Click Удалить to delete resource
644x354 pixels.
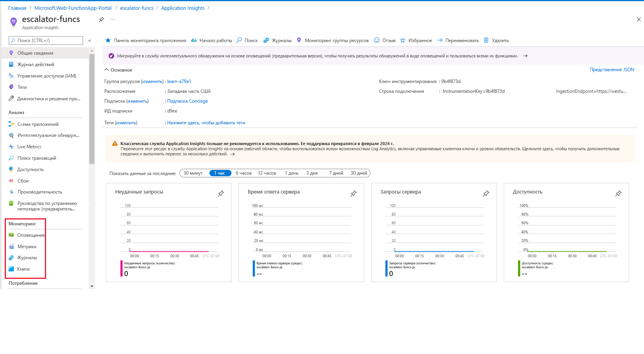tap(496, 41)
